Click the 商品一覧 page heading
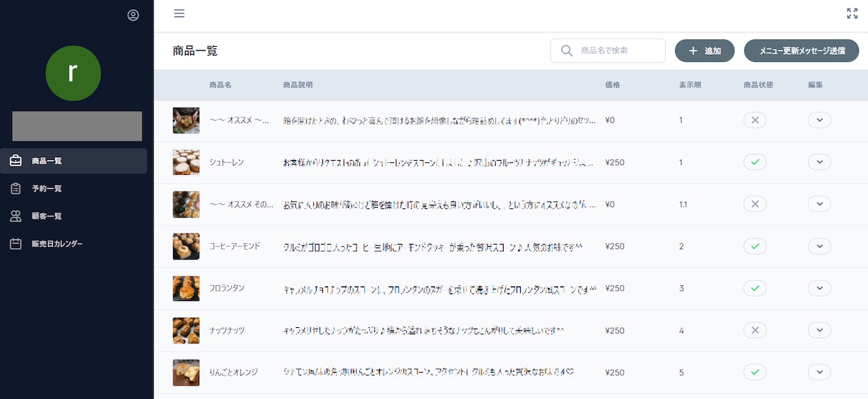Image resolution: width=868 pixels, height=399 pixels. (195, 50)
